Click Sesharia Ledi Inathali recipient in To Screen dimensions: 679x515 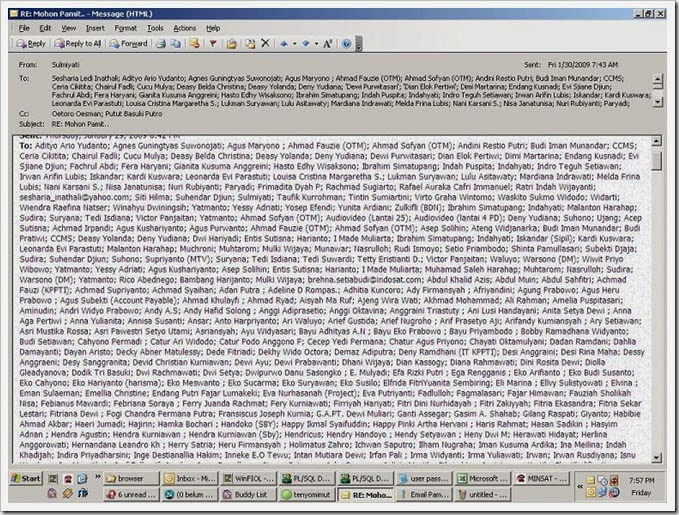coord(85,78)
